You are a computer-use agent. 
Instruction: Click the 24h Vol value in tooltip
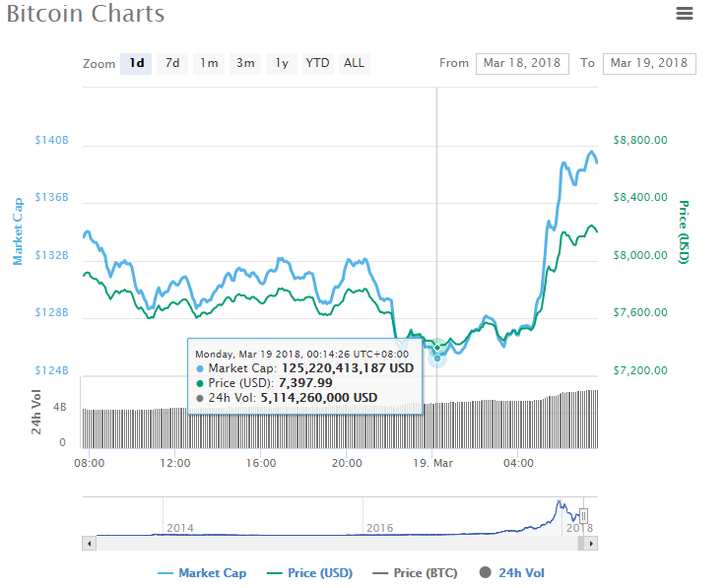(319, 398)
